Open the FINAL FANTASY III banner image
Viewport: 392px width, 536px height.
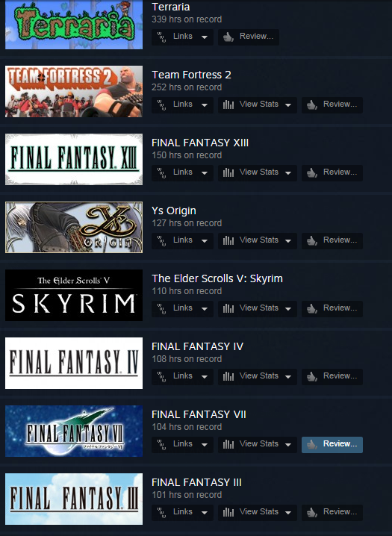[74, 499]
